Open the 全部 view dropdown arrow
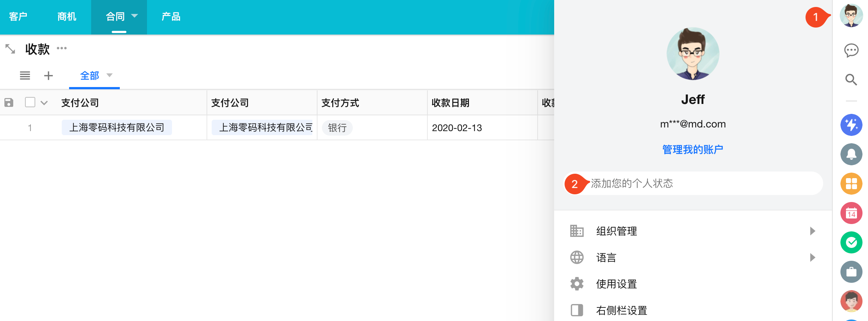868x321 pixels. click(x=109, y=75)
